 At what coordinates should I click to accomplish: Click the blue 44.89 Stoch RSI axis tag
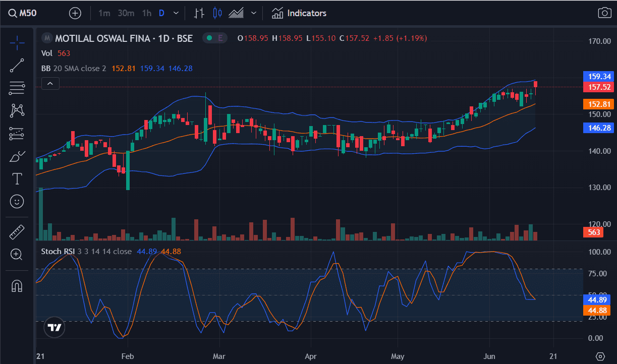(x=596, y=299)
